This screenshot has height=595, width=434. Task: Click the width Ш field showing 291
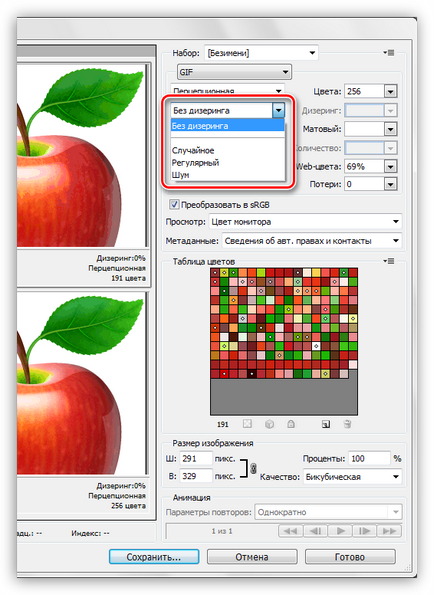[x=195, y=458]
